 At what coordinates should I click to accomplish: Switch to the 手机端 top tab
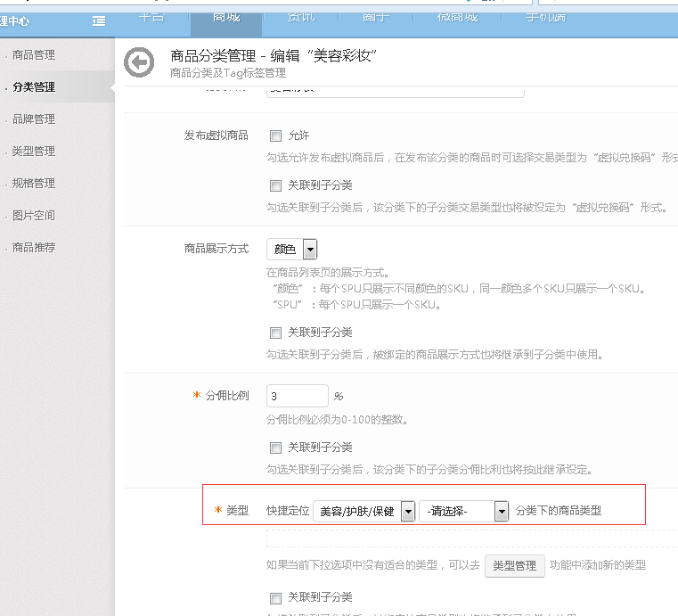tap(545, 18)
